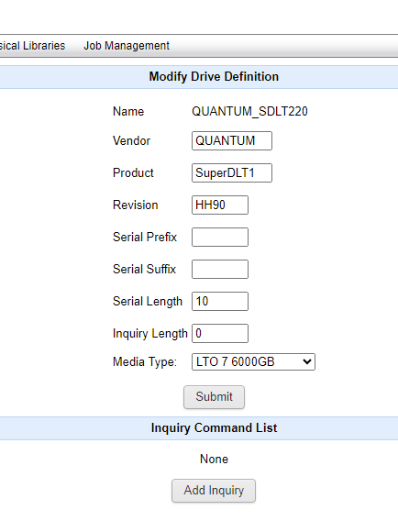Click the Inquiry Length label text

click(150, 334)
